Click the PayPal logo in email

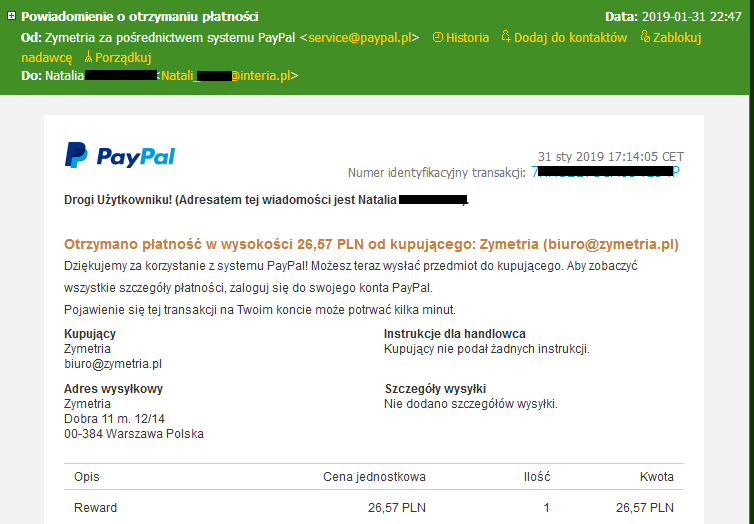(x=120, y=155)
